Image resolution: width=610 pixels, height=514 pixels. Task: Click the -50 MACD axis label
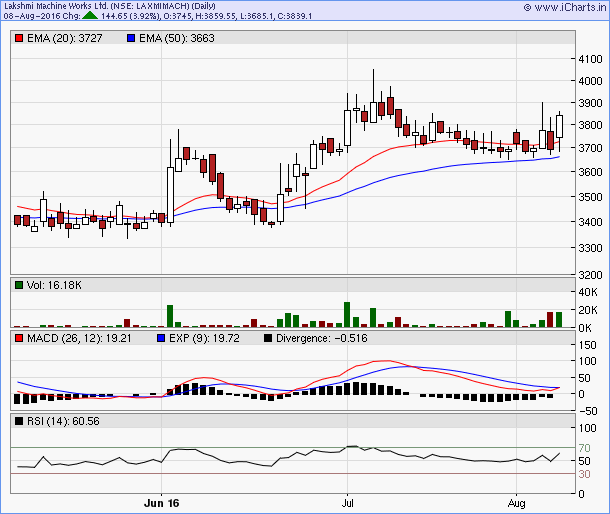(x=587, y=411)
